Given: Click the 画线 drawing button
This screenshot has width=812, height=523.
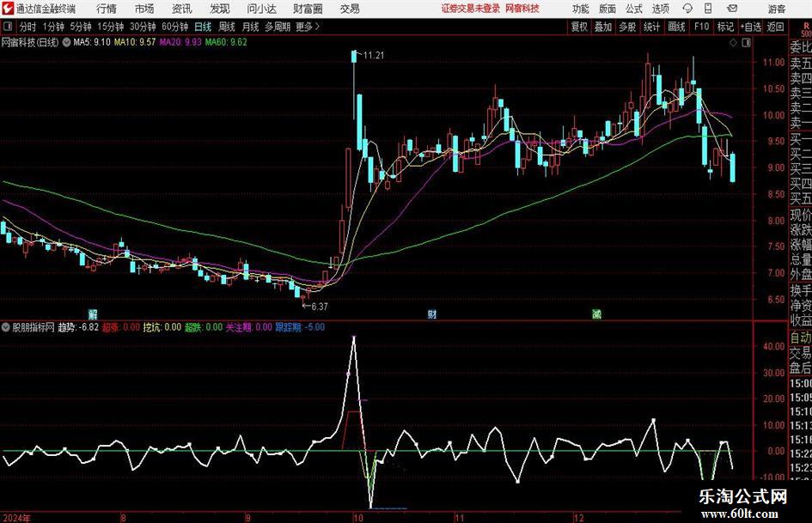Looking at the screenshot, I should pyautogui.click(x=677, y=27).
